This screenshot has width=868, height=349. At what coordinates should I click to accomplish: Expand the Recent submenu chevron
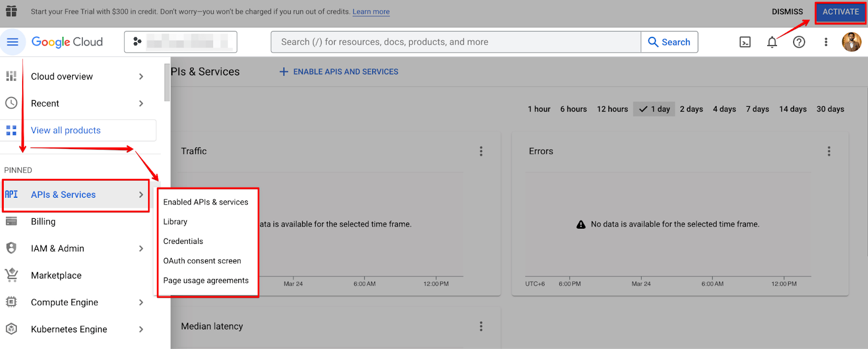click(141, 104)
